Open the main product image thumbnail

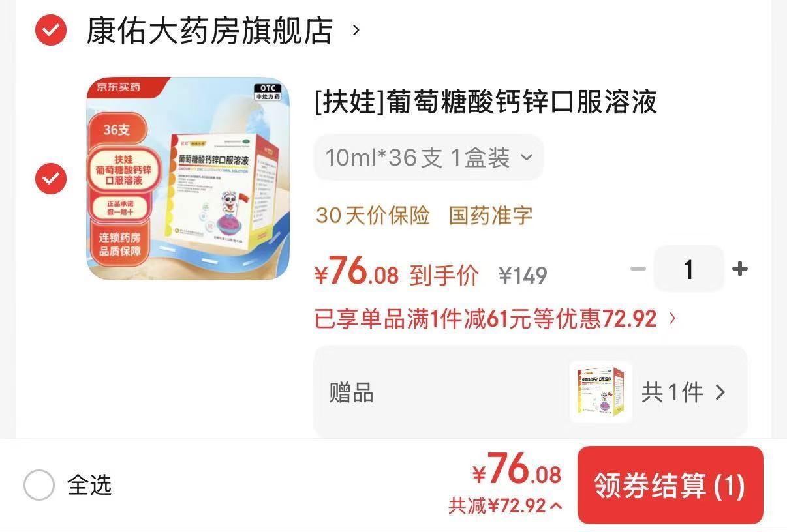click(188, 179)
